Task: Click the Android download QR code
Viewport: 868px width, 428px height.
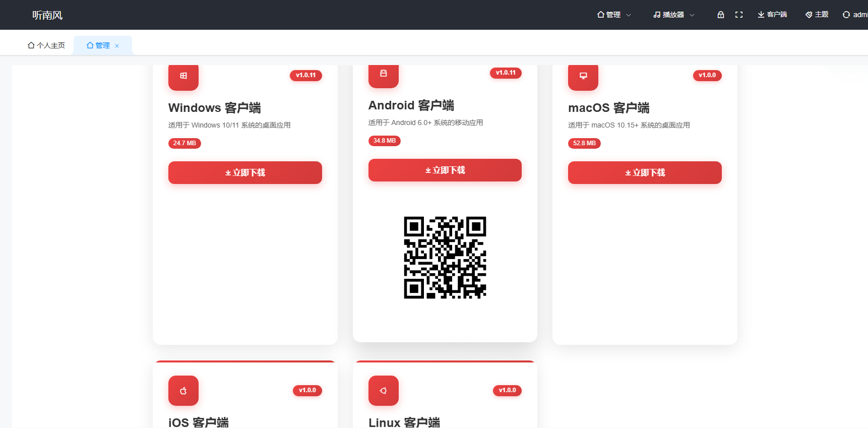Action: [445, 258]
